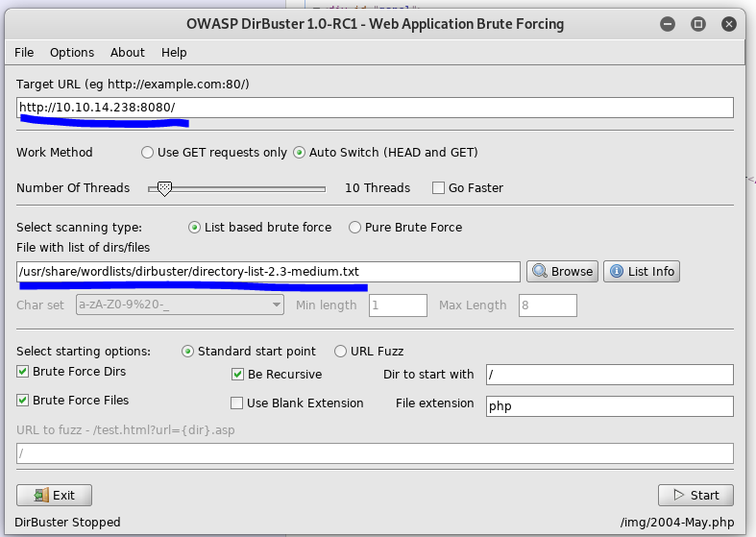Click the Number Of Threads slider handle

point(164,188)
